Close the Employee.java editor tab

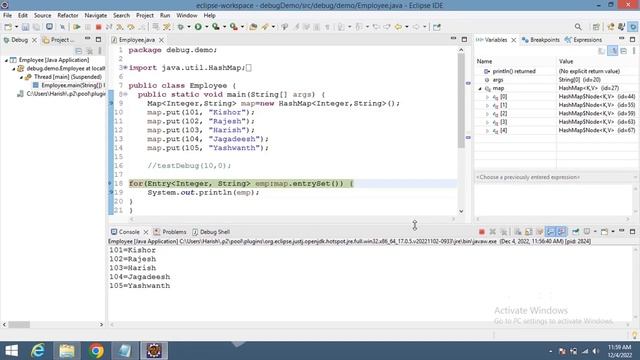162,40
